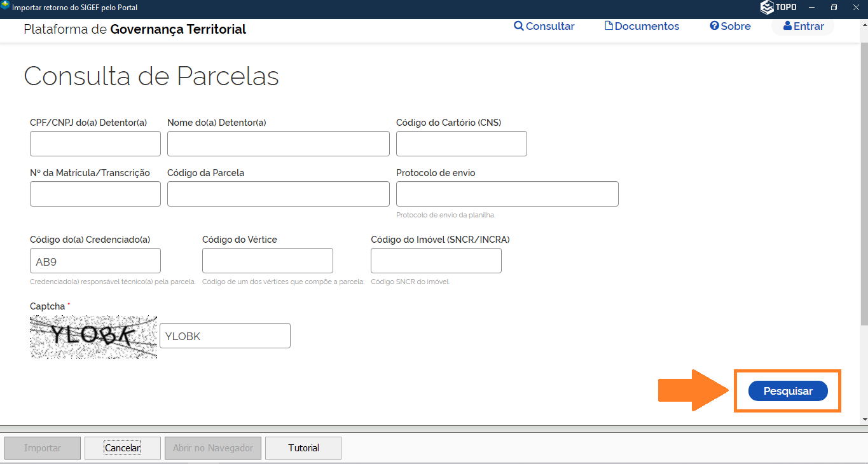Click the Código do Imóvel (SNCR/INCRA) field
Screen dimensions: 868x464
(436, 261)
